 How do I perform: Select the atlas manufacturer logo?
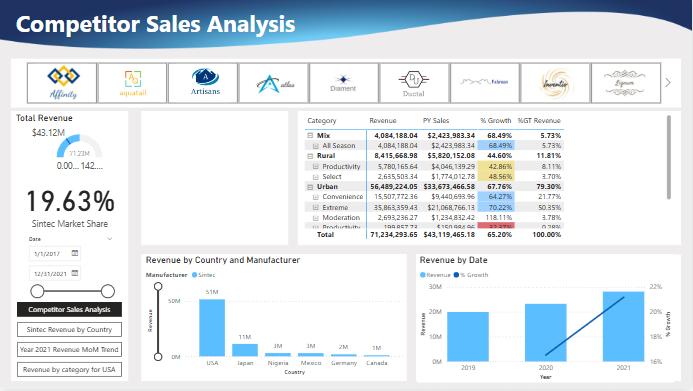click(274, 83)
